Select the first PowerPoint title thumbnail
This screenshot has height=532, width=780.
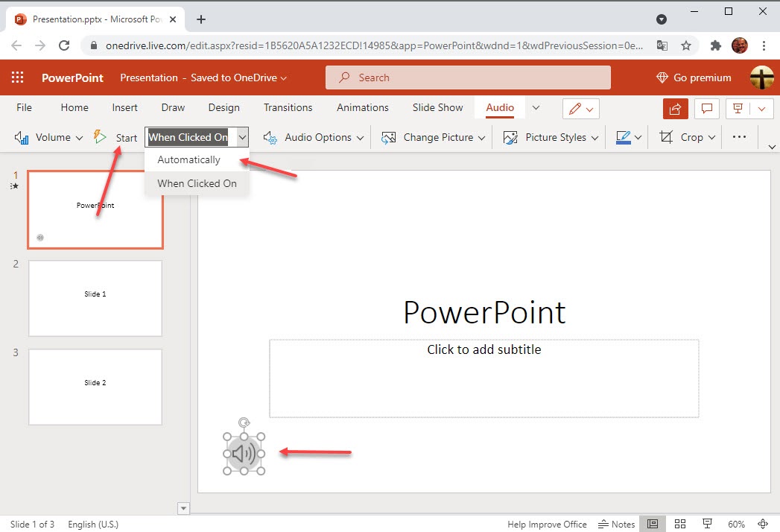click(x=95, y=209)
